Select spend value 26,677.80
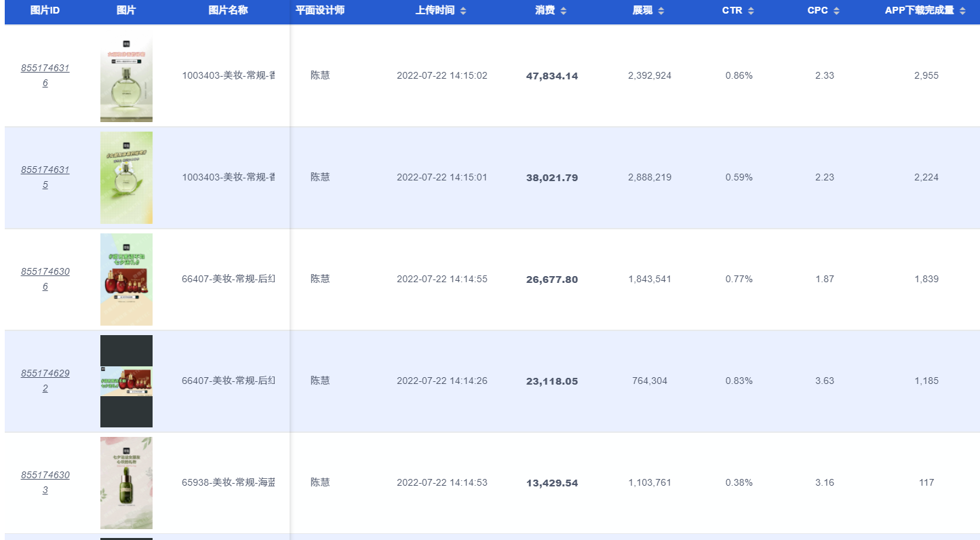 pos(552,279)
